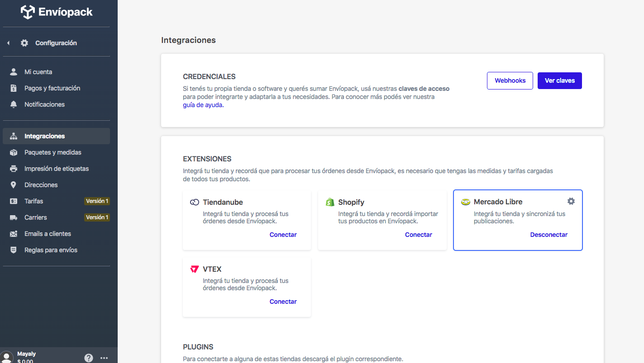This screenshot has height=363, width=644.
Task: Go back using the left arrow beside Configuración
Action: (x=8, y=43)
